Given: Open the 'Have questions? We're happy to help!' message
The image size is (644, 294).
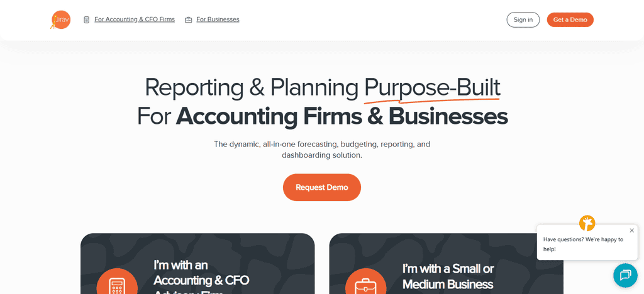Looking at the screenshot, I should point(583,244).
